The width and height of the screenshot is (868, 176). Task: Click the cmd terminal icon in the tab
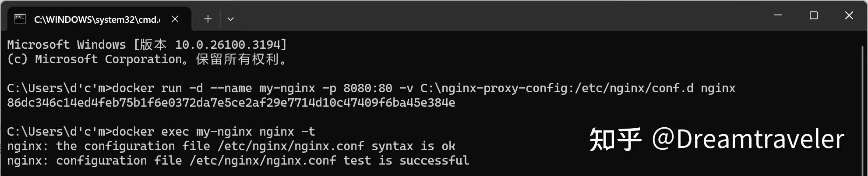tap(20, 19)
